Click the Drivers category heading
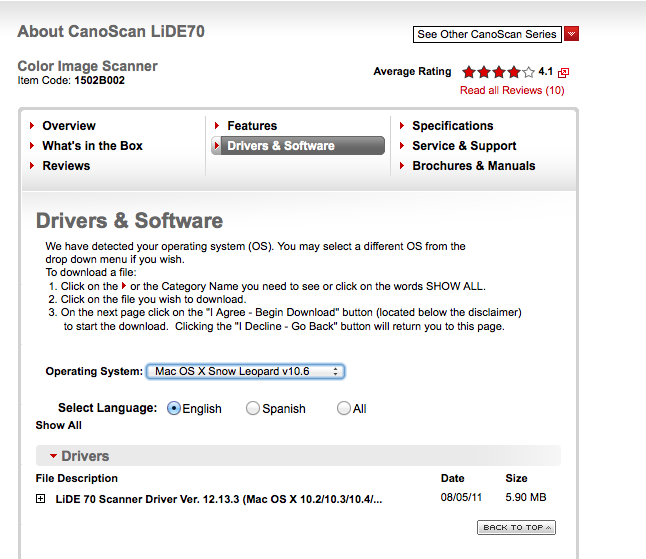Image resolution: width=646 pixels, height=559 pixels. 85,456
